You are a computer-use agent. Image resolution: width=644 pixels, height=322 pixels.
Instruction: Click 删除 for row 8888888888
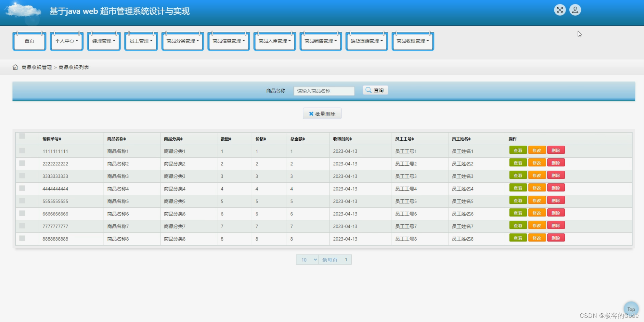556,238
